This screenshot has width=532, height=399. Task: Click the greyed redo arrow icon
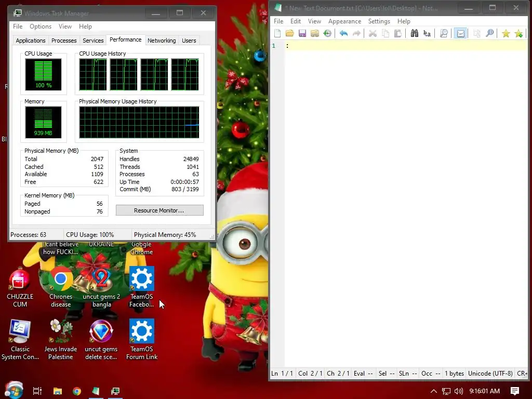click(x=356, y=33)
